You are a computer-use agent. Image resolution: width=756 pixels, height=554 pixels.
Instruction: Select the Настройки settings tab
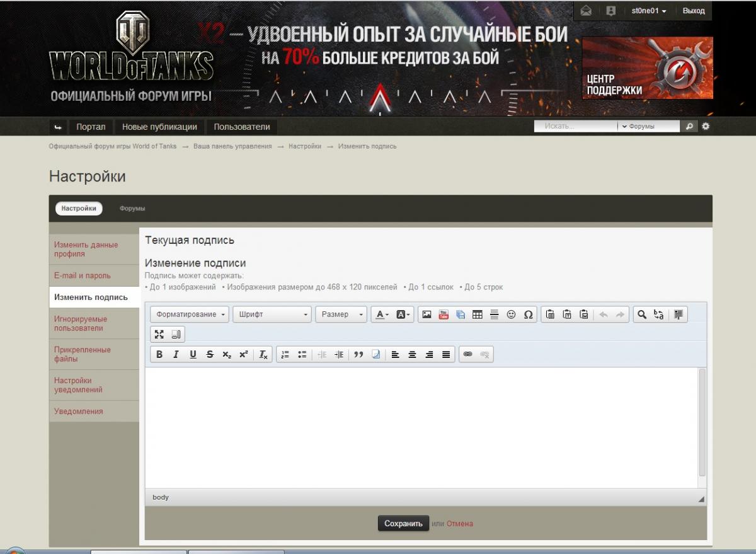click(x=79, y=209)
